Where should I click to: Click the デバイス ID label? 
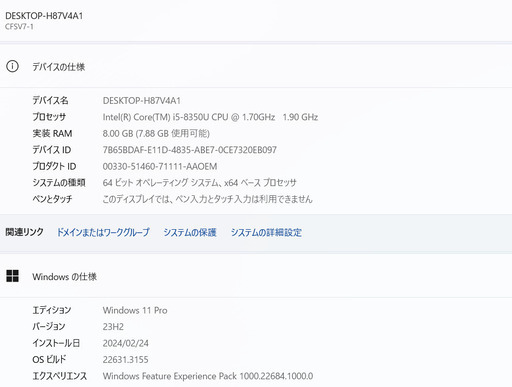[x=52, y=150]
